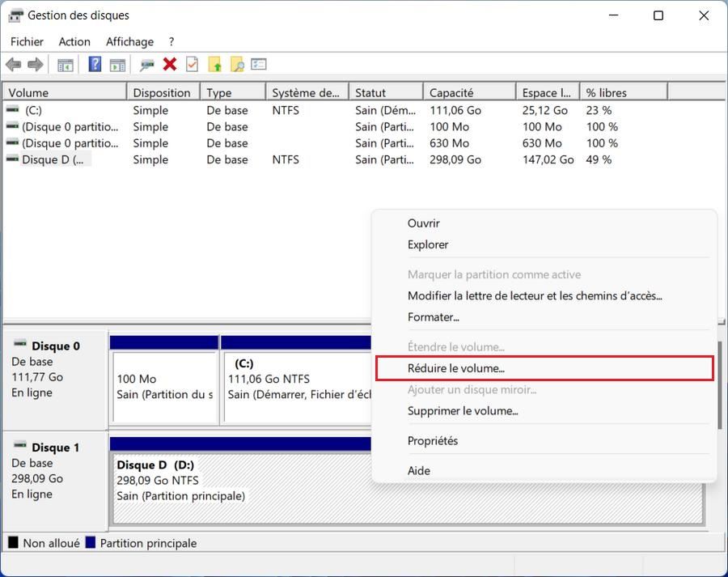
Task: Click "Supprimer le volume..." context menu entry
Action: (463, 411)
